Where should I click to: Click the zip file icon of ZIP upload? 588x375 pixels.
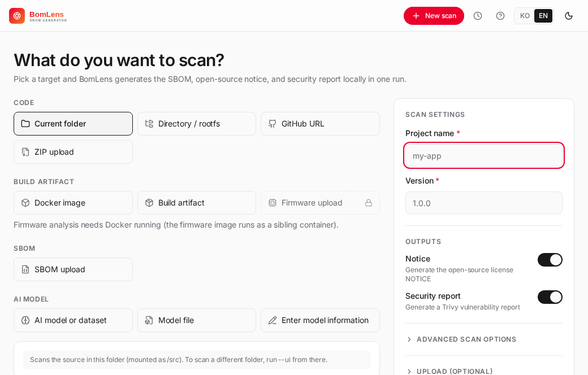25,152
